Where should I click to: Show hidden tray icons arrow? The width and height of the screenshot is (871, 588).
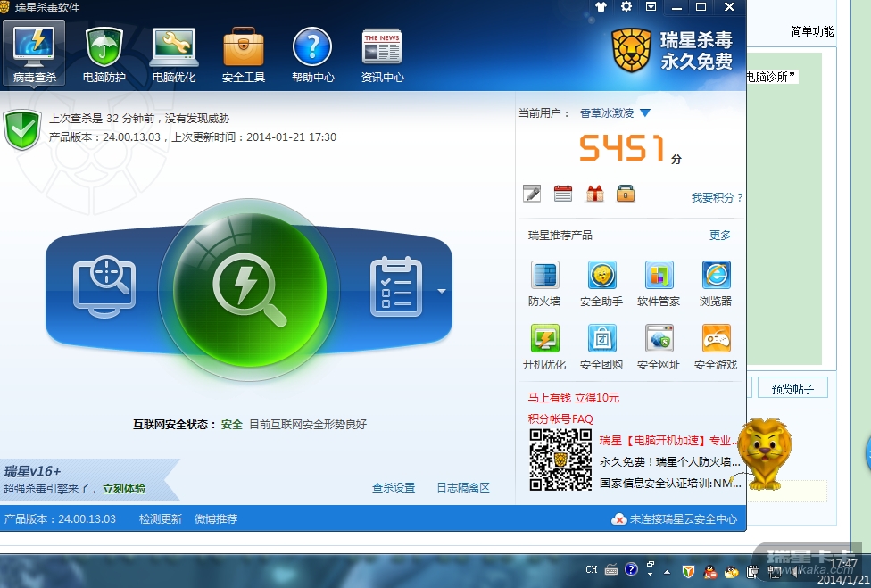coord(668,571)
